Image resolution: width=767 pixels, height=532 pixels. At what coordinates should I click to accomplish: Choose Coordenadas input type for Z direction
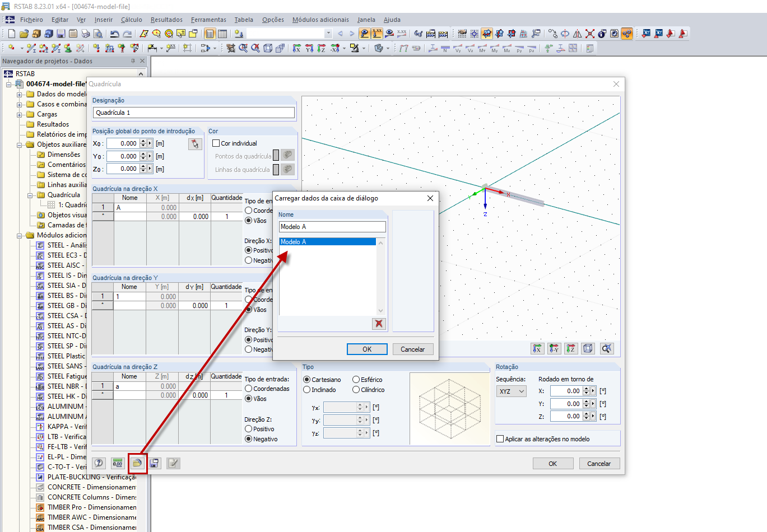pos(249,389)
